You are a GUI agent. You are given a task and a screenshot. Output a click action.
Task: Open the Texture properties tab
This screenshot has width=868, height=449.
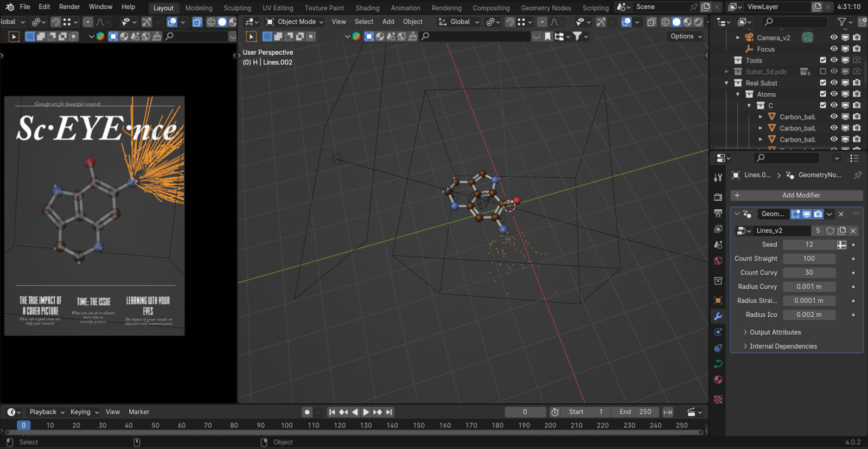click(718, 400)
